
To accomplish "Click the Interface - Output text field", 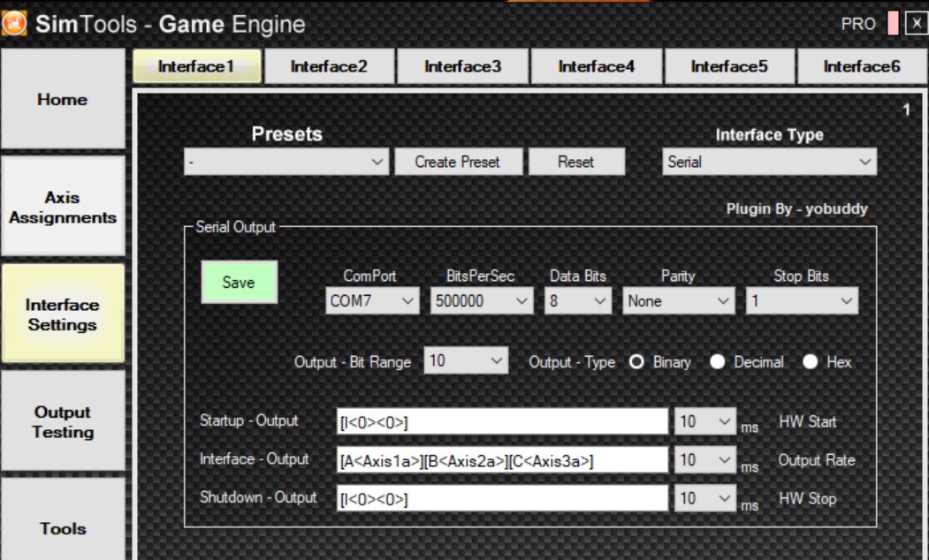I will click(502, 460).
